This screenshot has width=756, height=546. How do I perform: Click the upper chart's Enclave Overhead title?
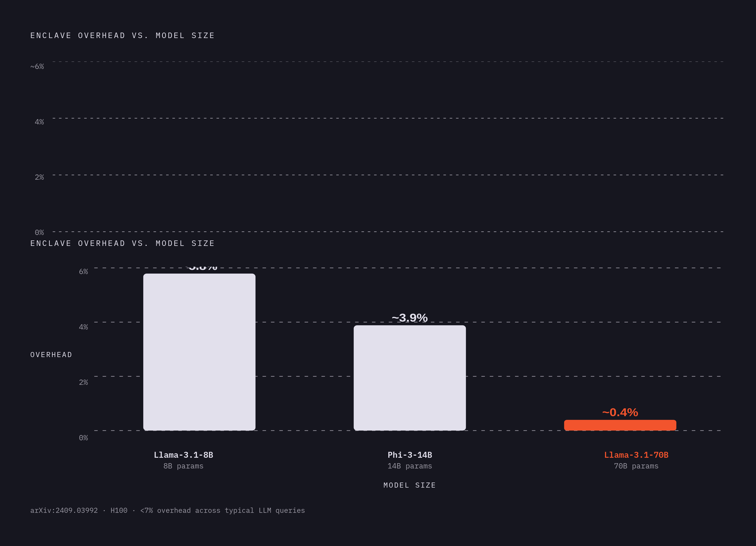122,36
